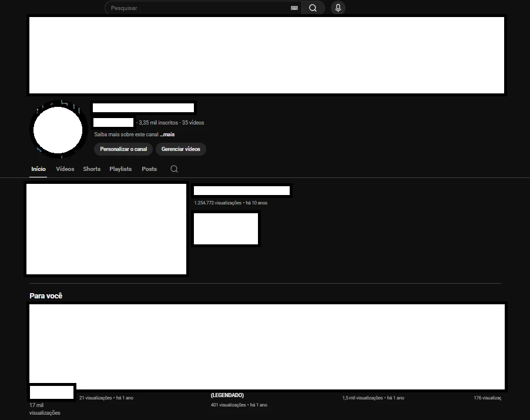Image resolution: width=530 pixels, height=420 pixels.
Task: Click the channel banner image
Action: (266, 55)
